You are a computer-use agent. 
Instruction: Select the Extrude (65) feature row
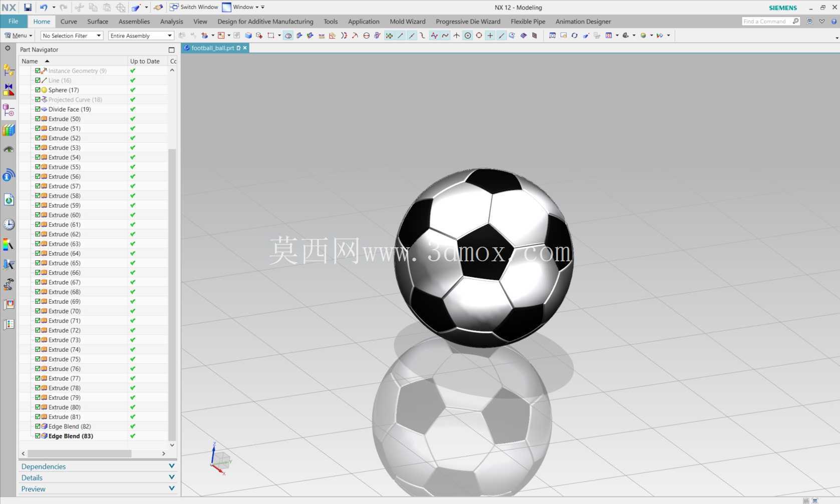93,263
